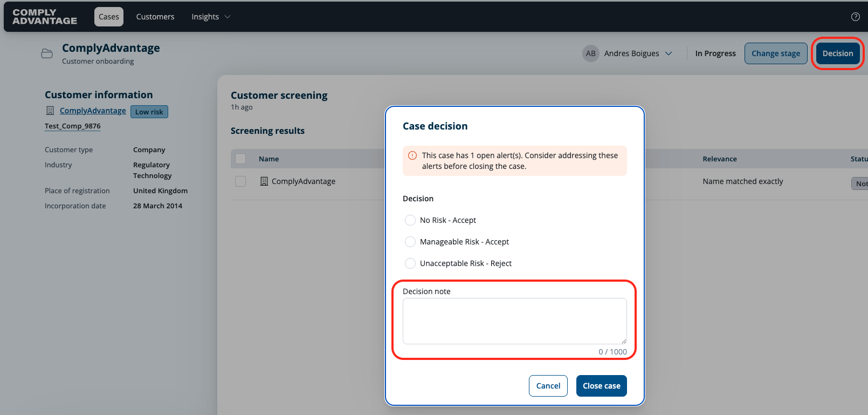Open the Cases tab
The height and width of the screenshot is (415, 868).
(x=109, y=17)
